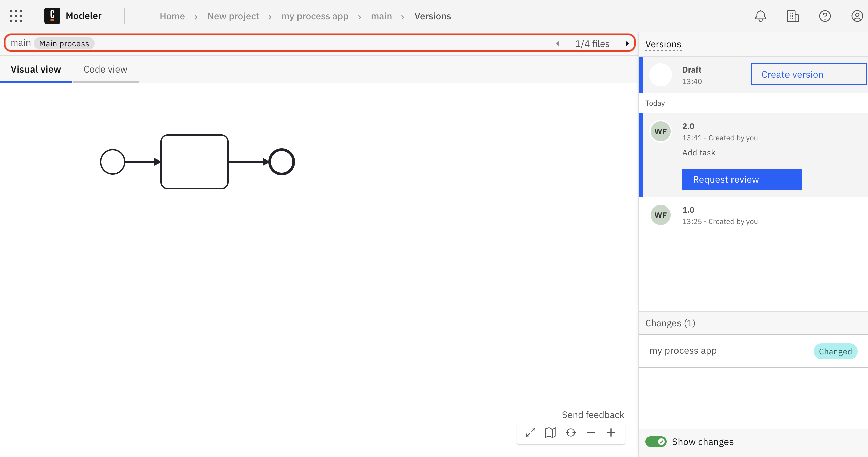
Task: Click the Camunda Modeler logo icon
Action: [52, 15]
